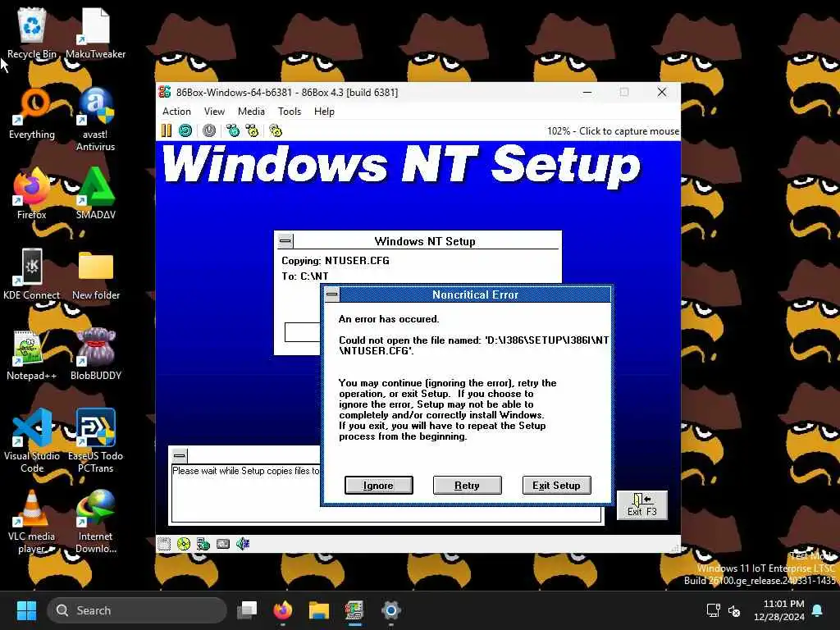This screenshot has width=840, height=630.
Task: Select the Internet Download Manager icon
Action: tap(95, 521)
